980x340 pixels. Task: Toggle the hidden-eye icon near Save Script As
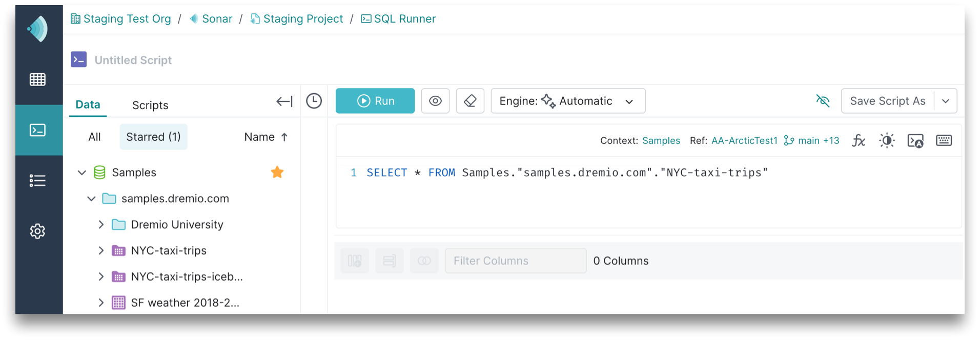point(823,101)
